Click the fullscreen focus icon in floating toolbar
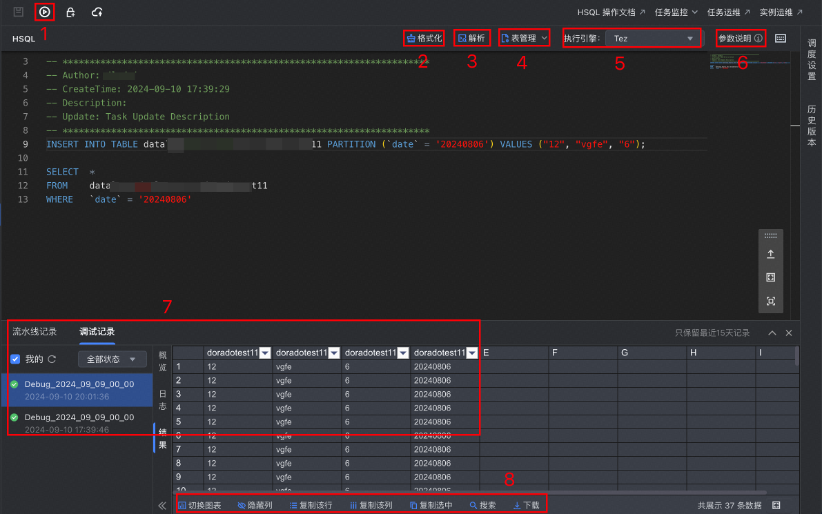This screenshot has height=514, width=822. [x=770, y=301]
